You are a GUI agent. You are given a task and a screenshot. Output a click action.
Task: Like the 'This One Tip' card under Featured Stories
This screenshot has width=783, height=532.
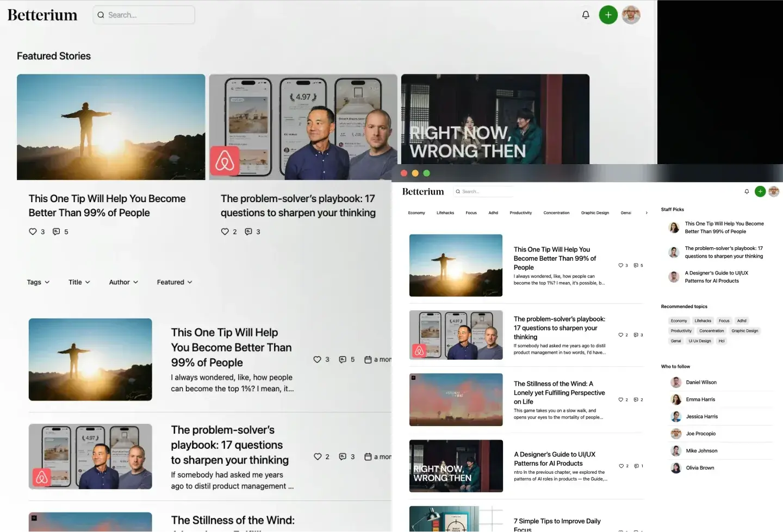33,231
